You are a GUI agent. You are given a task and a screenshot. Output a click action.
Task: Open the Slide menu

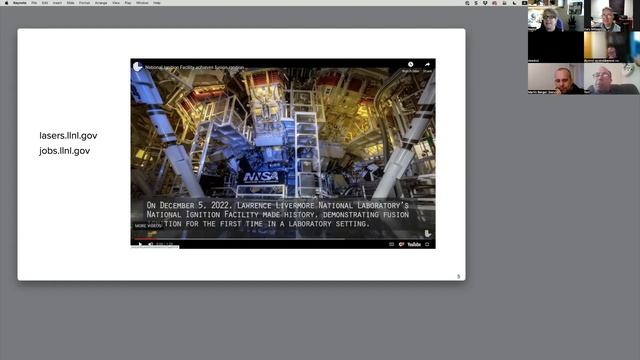(71, 3)
